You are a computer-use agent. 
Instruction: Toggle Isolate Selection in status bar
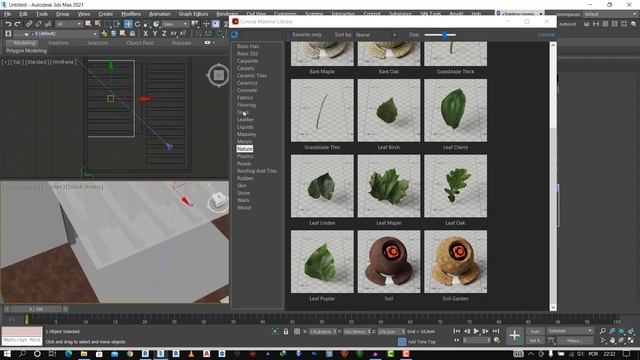coord(275,331)
